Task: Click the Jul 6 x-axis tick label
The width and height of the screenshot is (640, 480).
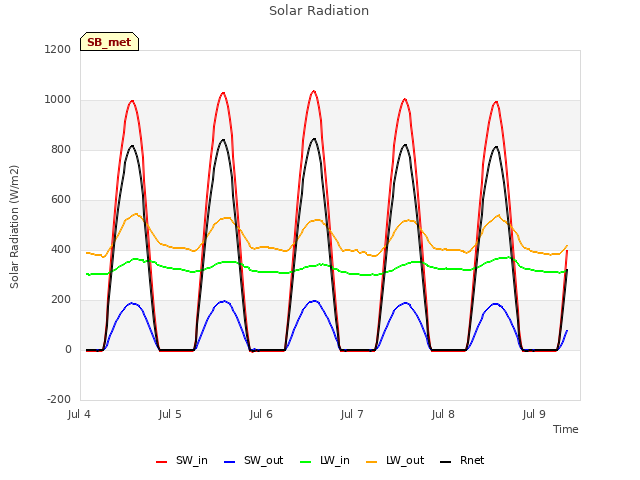Action: point(261,414)
